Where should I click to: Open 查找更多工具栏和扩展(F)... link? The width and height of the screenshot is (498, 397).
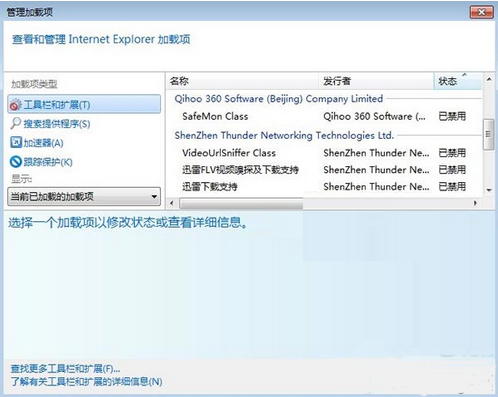coord(65,369)
